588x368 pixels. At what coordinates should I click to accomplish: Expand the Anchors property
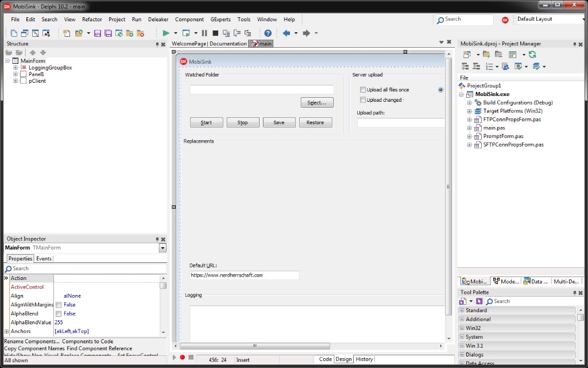pyautogui.click(x=6, y=331)
